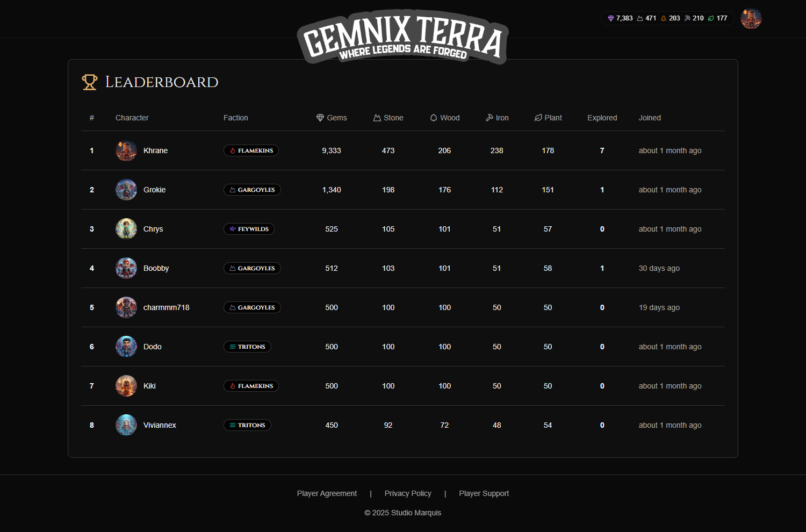
Task: Click the Wood column header icon
Action: (434, 118)
